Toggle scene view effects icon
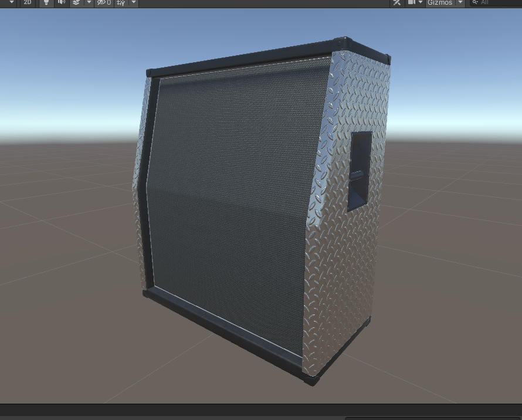Viewport: 522px width, 420px height. (x=76, y=3)
